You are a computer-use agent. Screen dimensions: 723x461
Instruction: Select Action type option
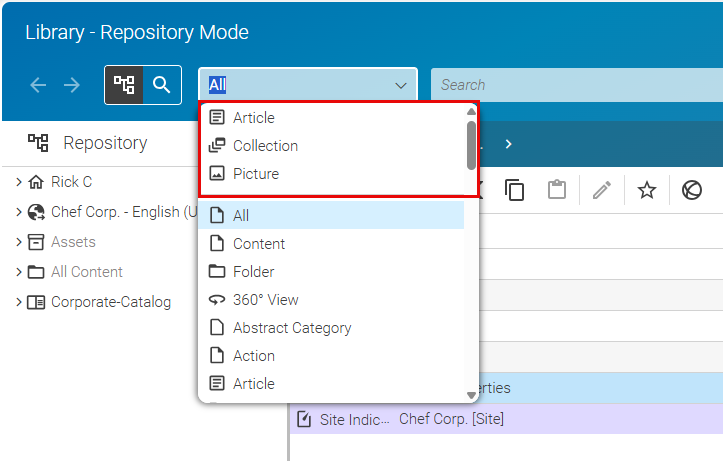331,356
